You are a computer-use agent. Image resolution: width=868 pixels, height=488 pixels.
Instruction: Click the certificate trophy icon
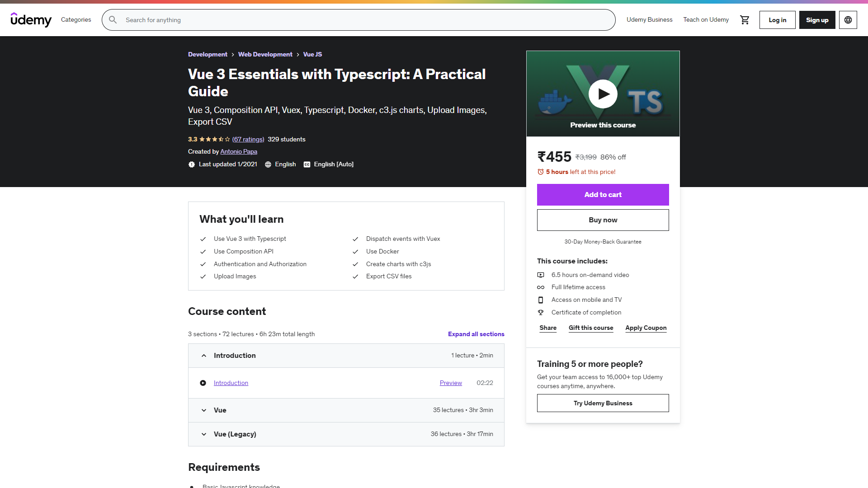click(541, 312)
